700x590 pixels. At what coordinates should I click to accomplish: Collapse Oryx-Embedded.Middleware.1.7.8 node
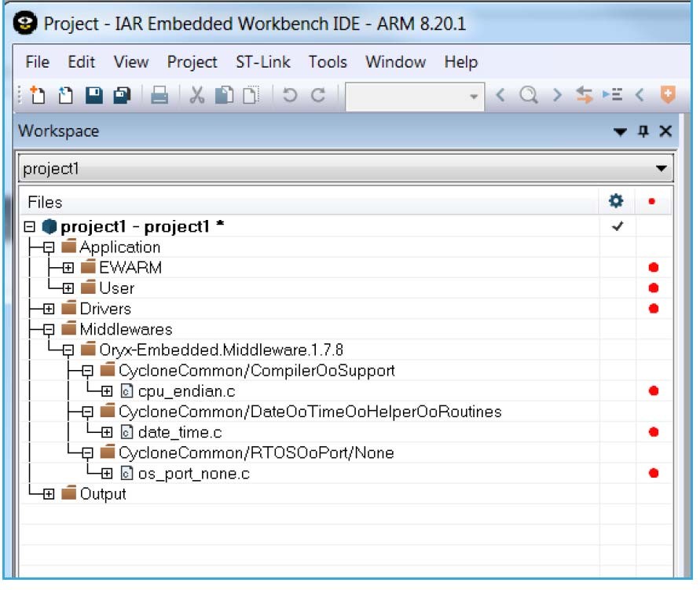pos(68,350)
